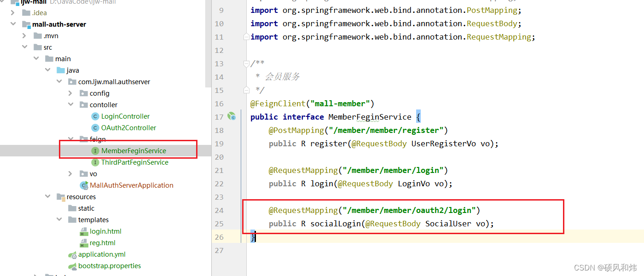644x276 pixels.
Task: Open OAuth2Controller in the project tree
Action: (128, 128)
